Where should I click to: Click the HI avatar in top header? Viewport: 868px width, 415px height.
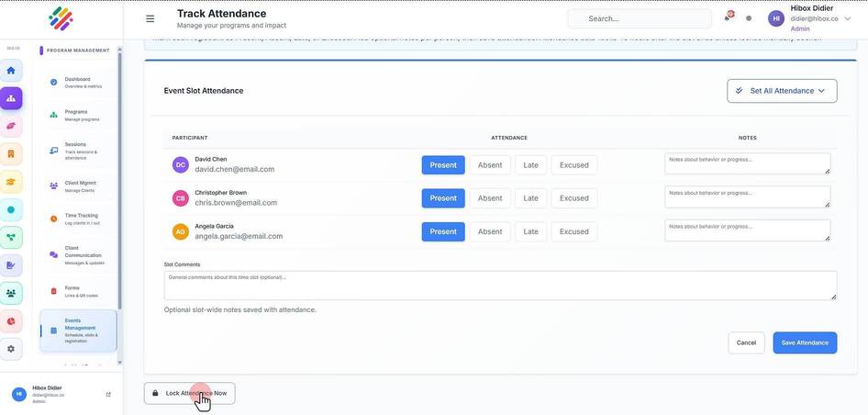click(776, 19)
